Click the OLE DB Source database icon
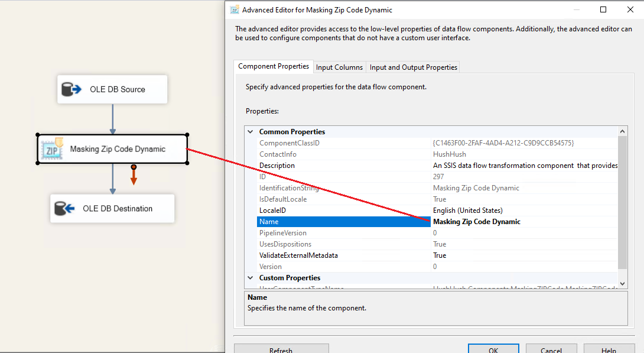 pos(71,89)
